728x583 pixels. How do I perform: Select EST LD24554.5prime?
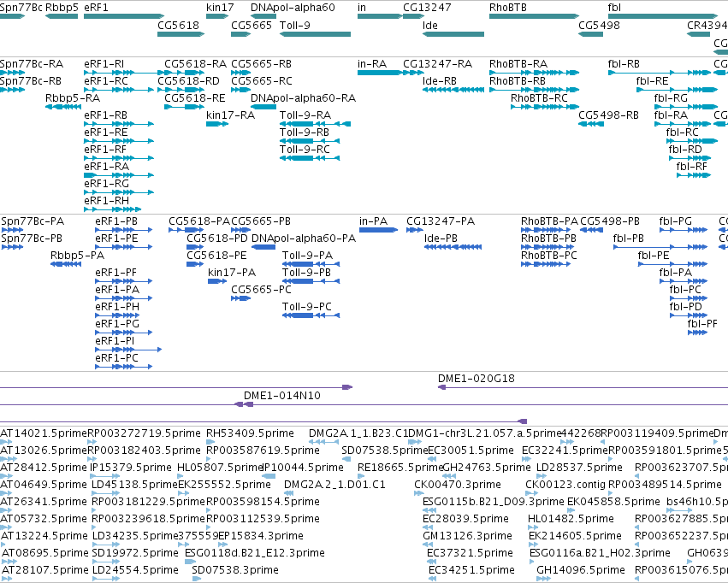coord(106,579)
